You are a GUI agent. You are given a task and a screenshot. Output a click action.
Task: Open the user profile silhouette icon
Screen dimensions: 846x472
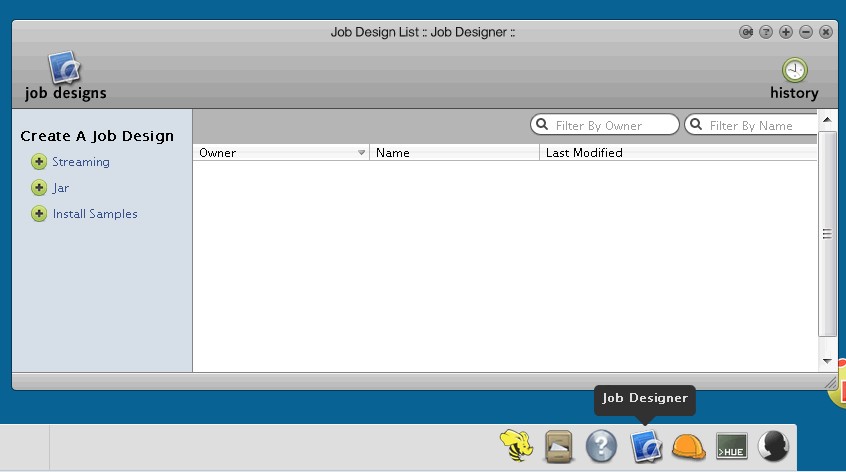point(773,446)
